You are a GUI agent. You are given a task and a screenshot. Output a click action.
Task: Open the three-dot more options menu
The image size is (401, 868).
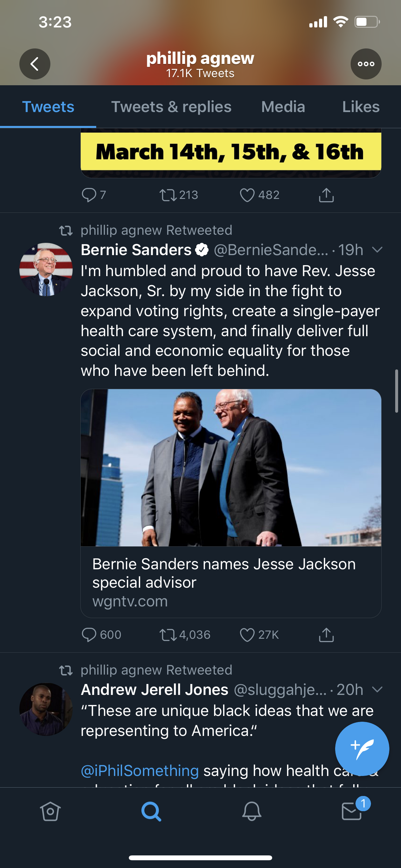(x=365, y=64)
